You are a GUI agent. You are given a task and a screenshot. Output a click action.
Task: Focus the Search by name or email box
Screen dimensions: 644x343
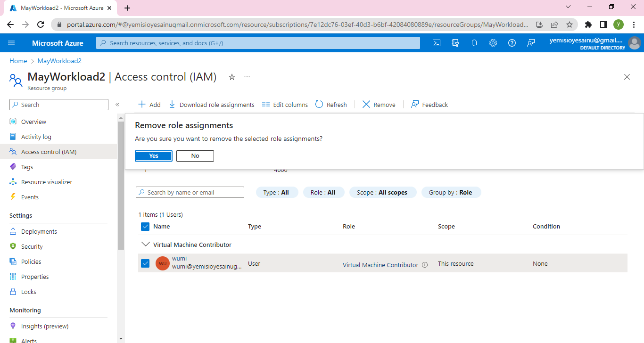coord(190,192)
